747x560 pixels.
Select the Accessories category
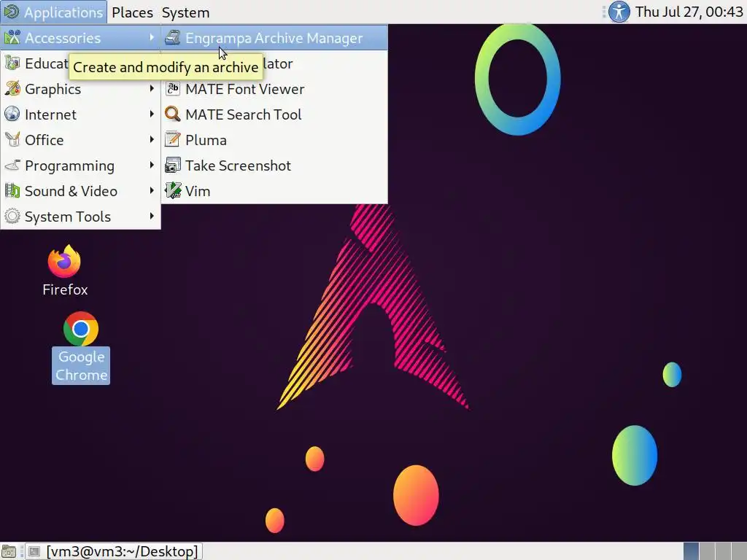point(80,38)
